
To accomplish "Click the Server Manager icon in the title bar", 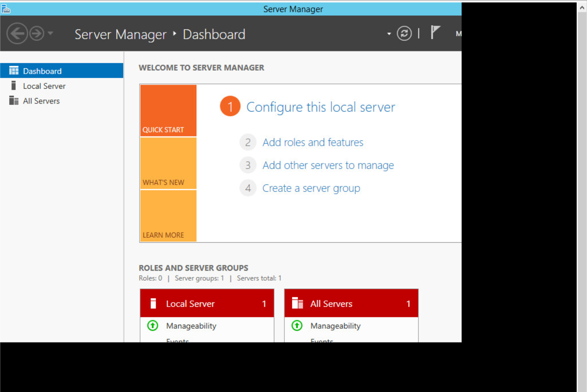I will (6, 8).
